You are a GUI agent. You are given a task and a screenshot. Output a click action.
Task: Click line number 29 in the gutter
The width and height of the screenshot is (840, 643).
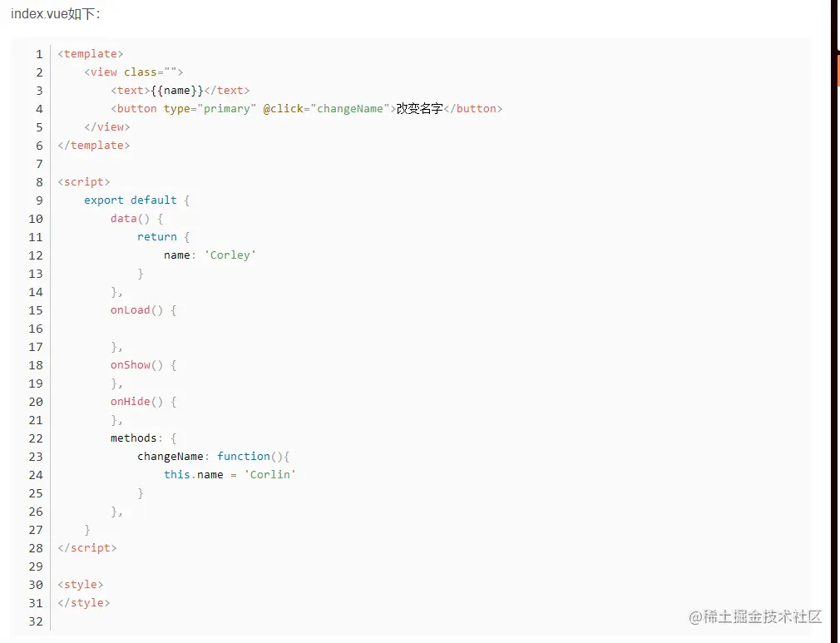36,566
